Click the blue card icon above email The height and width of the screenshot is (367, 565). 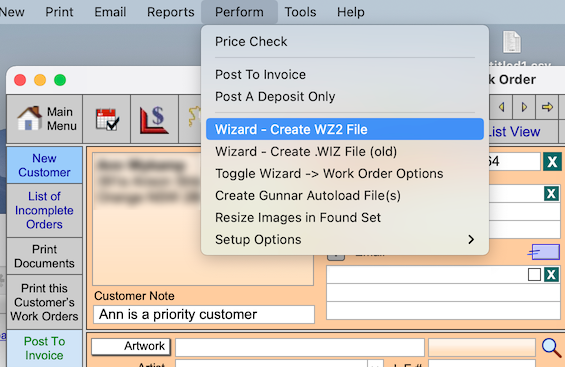pyautogui.click(x=544, y=252)
